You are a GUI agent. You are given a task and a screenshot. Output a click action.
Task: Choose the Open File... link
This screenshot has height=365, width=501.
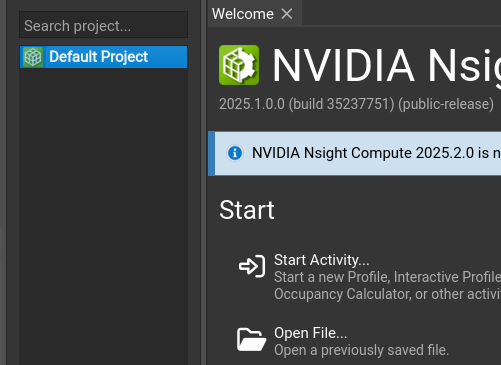(x=311, y=333)
